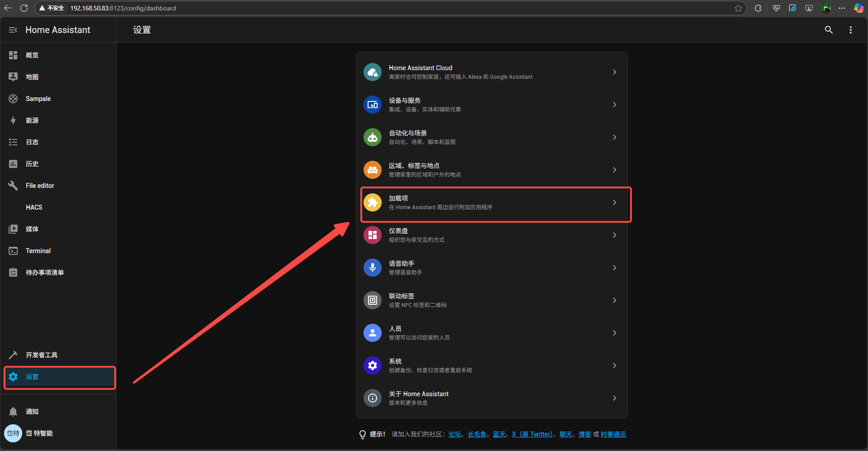Viewport: 868px width, 451px height.
Task: Open the three-dot overflow menu
Action: tap(850, 30)
